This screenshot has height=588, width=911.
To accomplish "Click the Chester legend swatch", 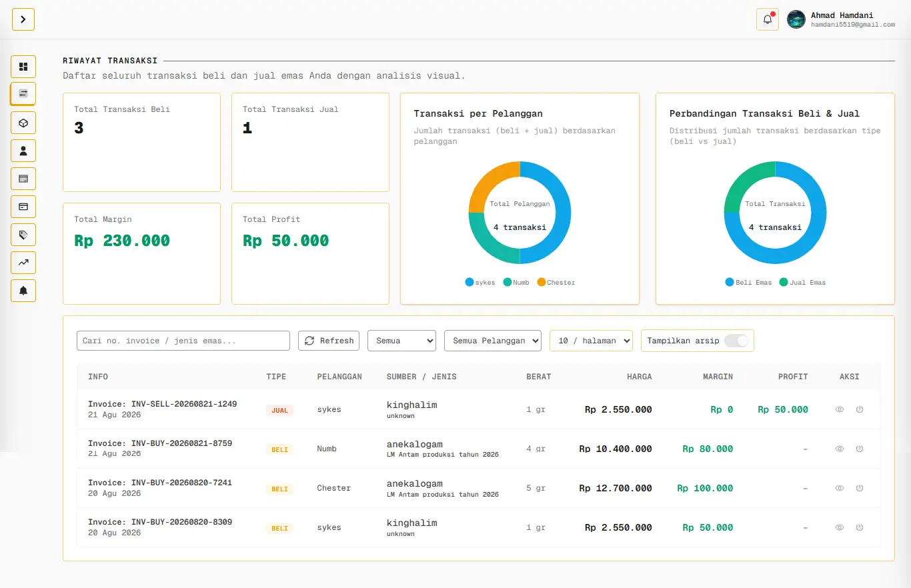I will pyautogui.click(x=542, y=283).
